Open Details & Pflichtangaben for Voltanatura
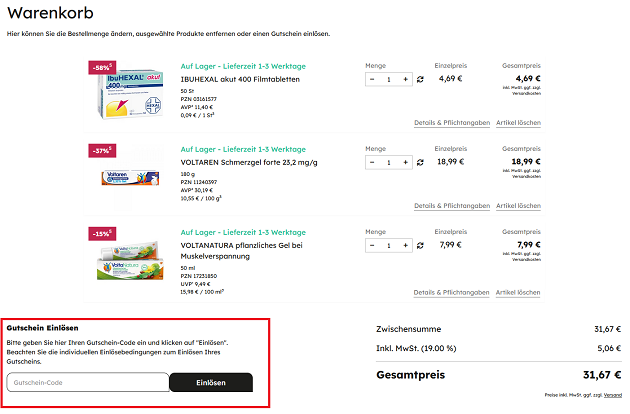The image size is (630, 414). 452,292
